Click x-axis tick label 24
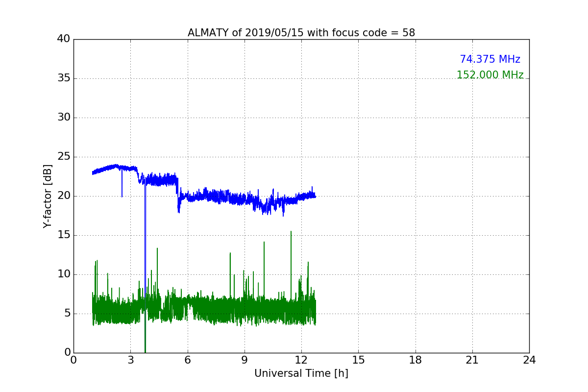 [x=529, y=360]
